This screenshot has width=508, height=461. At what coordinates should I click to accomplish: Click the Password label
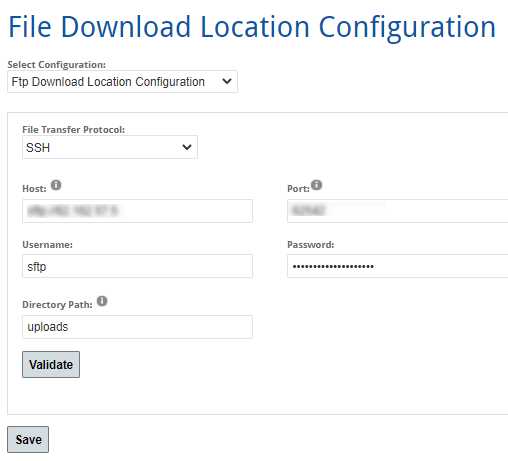(x=311, y=245)
